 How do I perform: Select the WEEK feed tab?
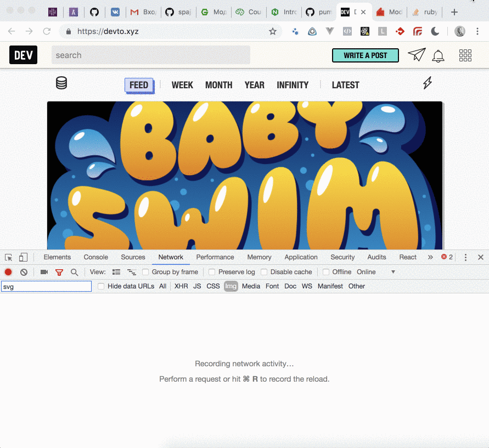(182, 85)
